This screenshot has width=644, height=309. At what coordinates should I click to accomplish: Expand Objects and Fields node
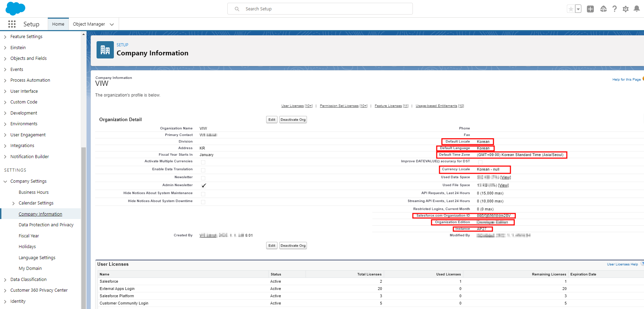(5, 58)
